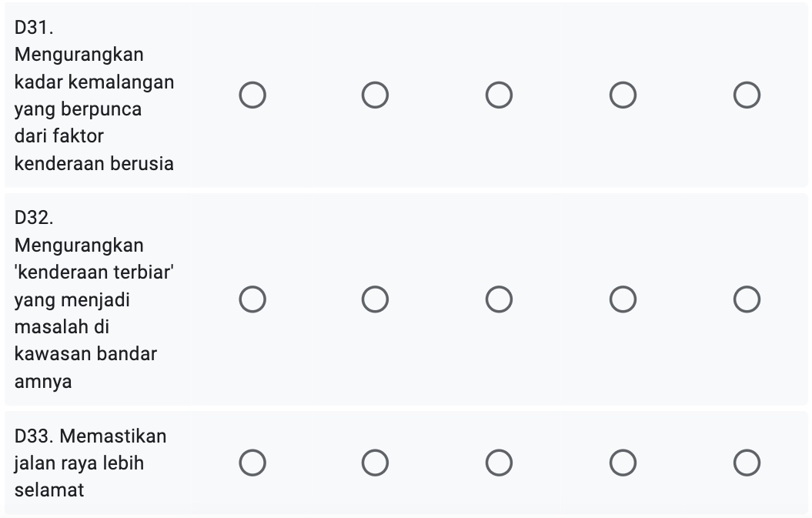Select the fourth radio option for D33

click(623, 463)
